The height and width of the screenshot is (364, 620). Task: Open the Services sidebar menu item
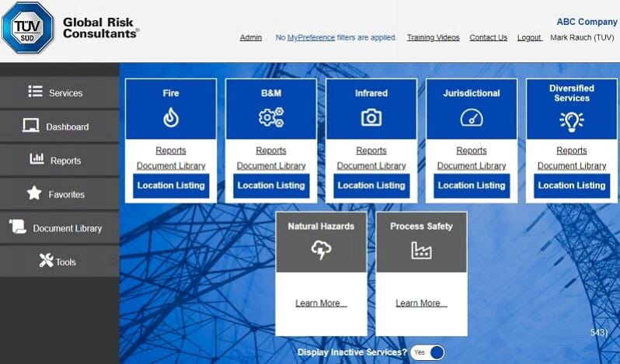59,92
